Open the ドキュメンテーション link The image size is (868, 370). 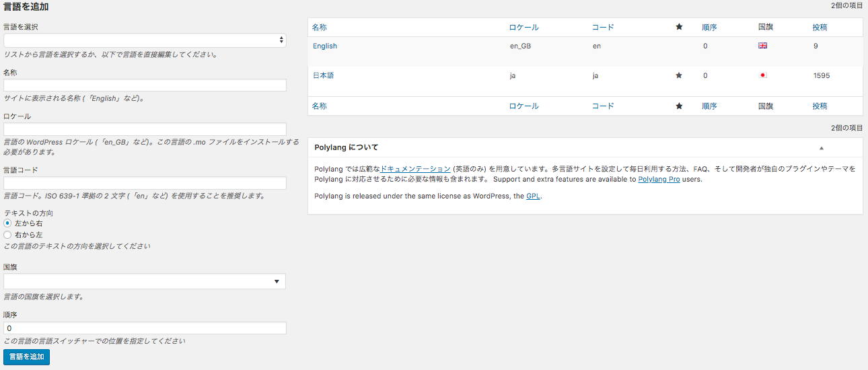click(x=415, y=169)
